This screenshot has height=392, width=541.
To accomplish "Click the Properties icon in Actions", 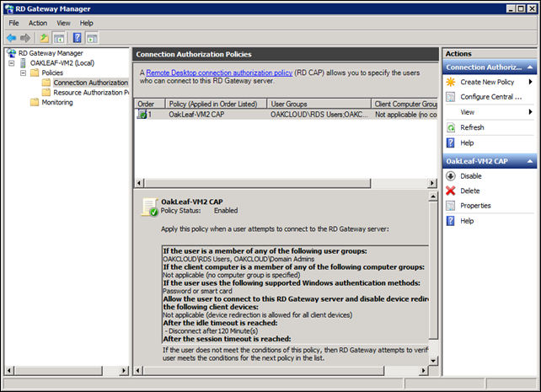I will point(450,206).
